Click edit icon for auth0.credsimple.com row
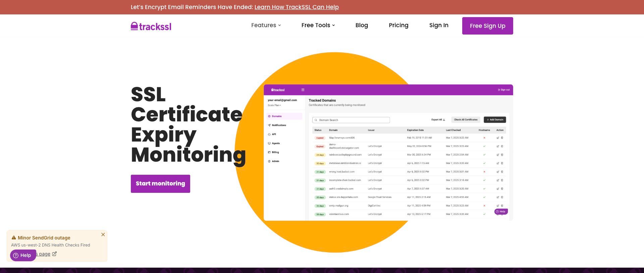The height and width of the screenshot is (273, 644). (x=498, y=189)
